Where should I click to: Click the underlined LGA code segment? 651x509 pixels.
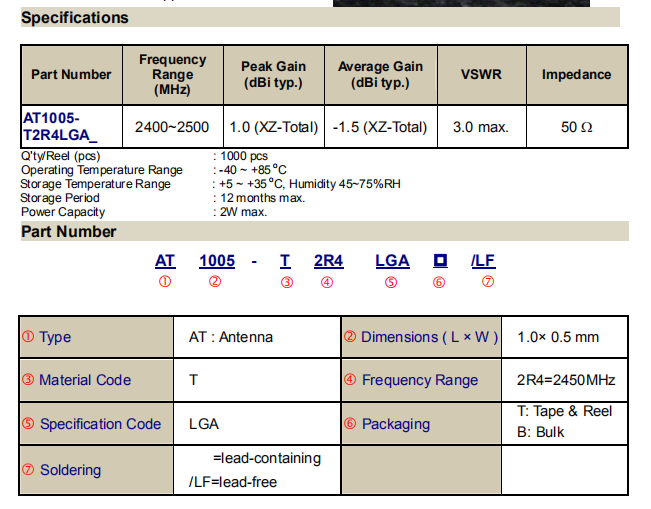click(x=392, y=261)
